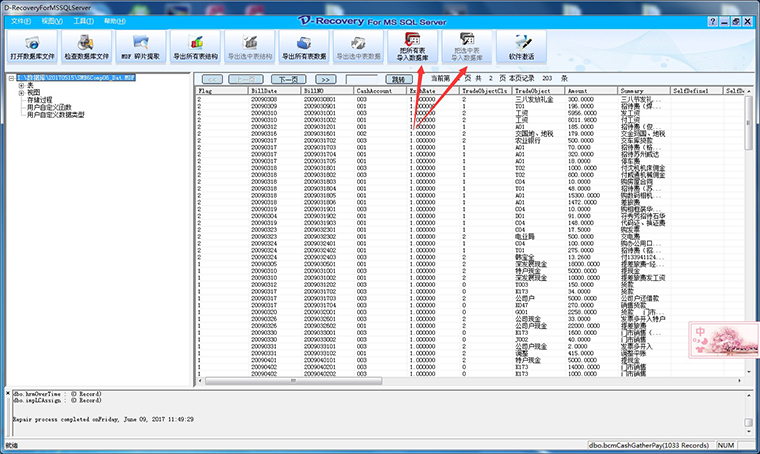
Task: Click the page number input field
Action: [362, 79]
